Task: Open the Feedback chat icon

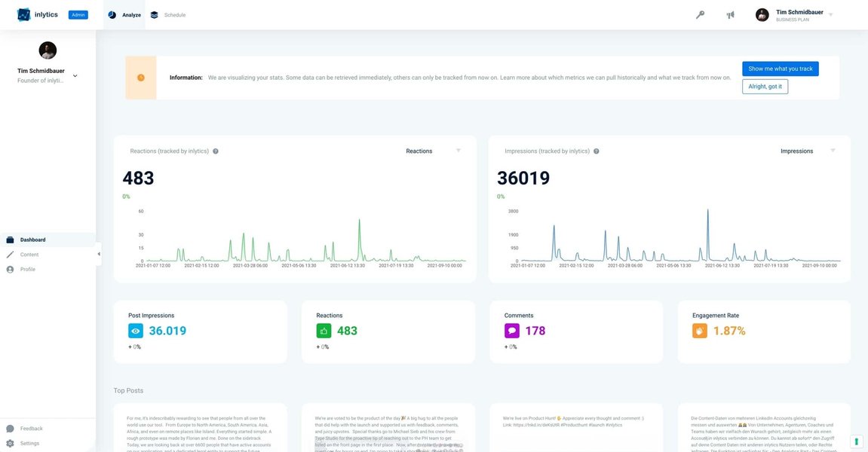Action: pos(8,426)
